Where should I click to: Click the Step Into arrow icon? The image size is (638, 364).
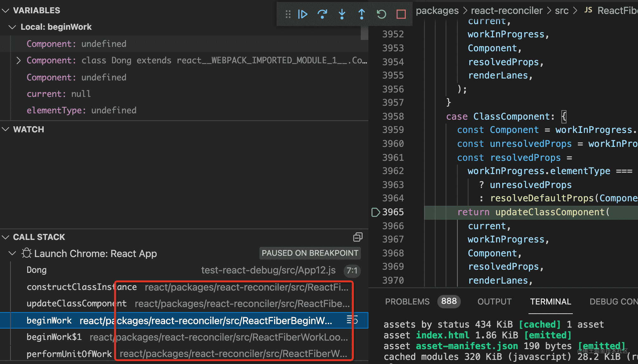(x=342, y=14)
